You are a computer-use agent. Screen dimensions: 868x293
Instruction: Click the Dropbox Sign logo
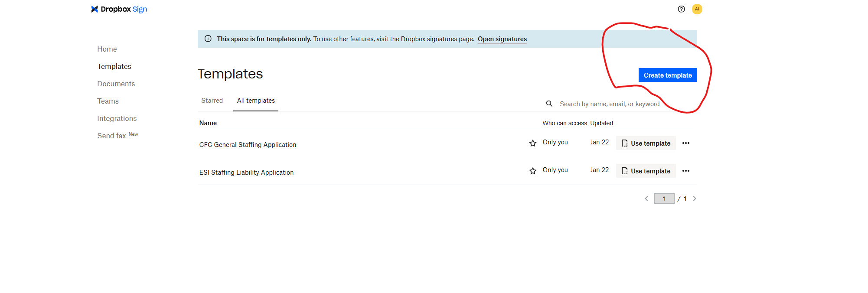119,9
